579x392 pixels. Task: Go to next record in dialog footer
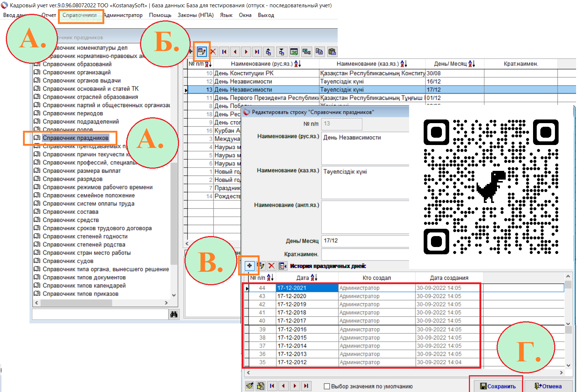[x=295, y=386]
